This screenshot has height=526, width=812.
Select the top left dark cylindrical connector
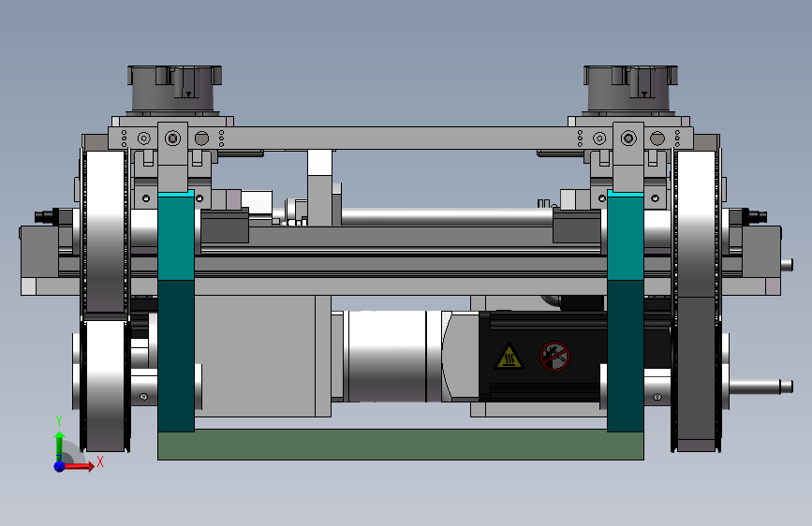click(174, 88)
